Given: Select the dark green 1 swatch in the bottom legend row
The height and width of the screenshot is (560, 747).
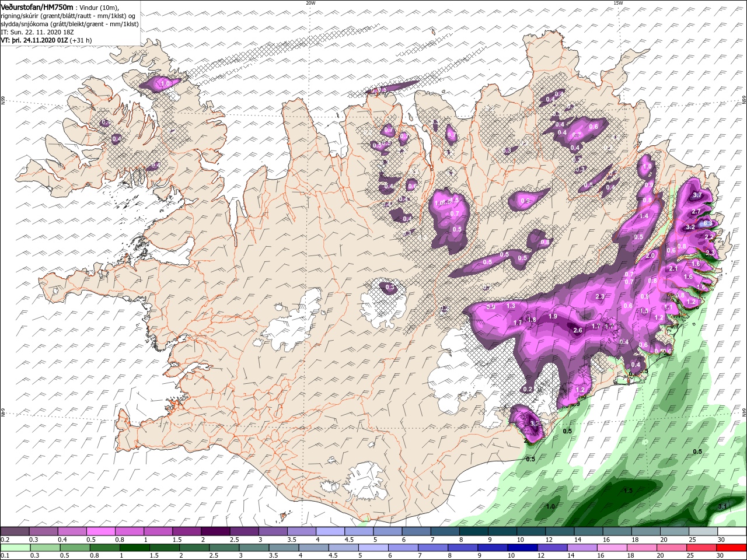Looking at the screenshot, I should [x=134, y=548].
